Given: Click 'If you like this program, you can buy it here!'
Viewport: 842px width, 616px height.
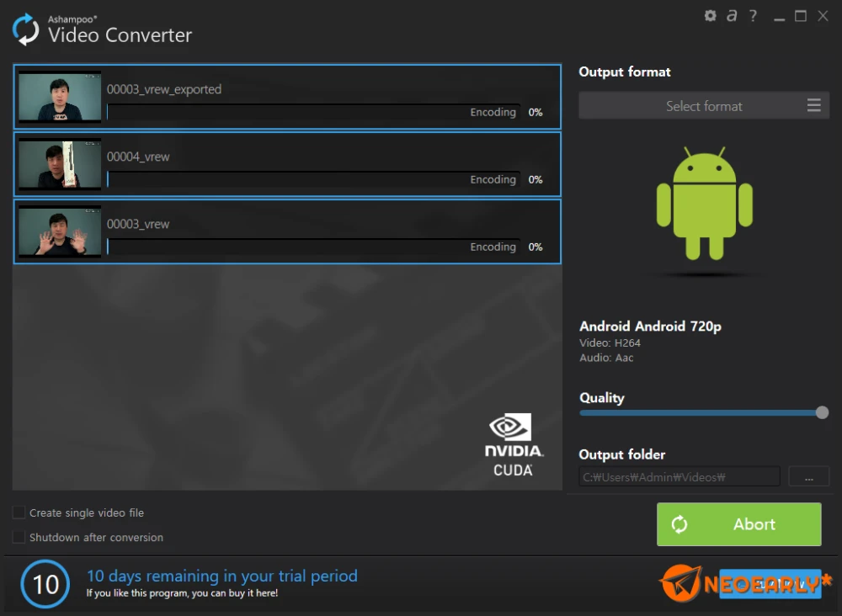Looking at the screenshot, I should tap(182, 593).
